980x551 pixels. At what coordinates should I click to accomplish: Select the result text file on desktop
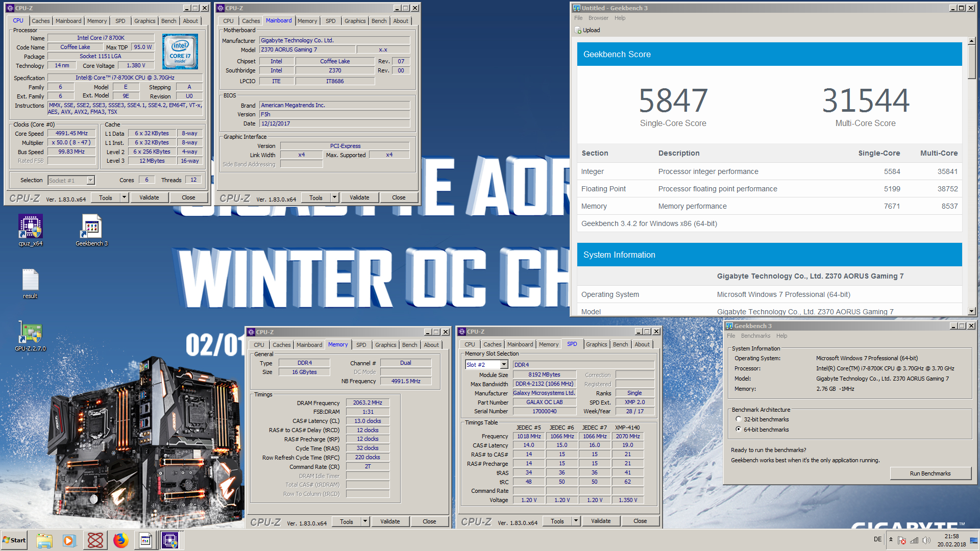pos(30,284)
